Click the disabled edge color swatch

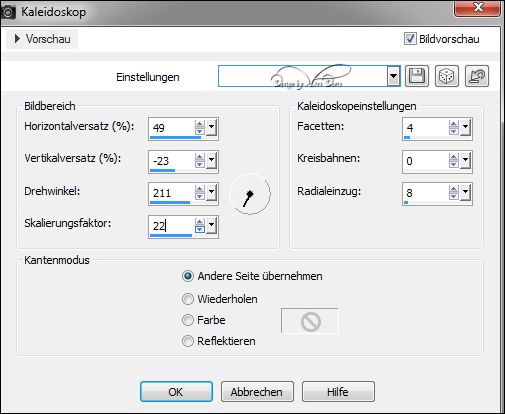click(310, 321)
